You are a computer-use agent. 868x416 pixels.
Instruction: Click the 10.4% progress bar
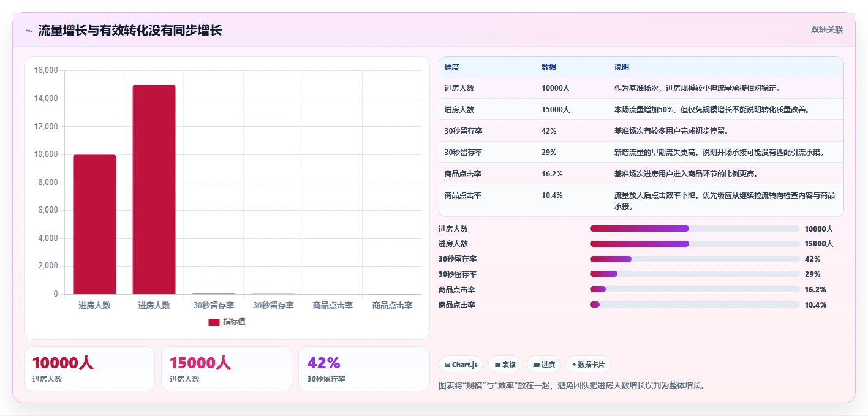(695, 304)
